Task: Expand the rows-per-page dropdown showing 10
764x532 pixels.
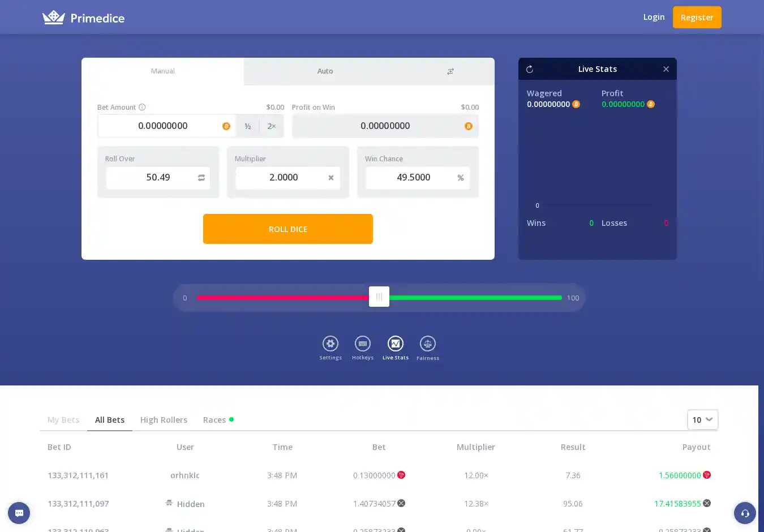Action: (x=702, y=419)
